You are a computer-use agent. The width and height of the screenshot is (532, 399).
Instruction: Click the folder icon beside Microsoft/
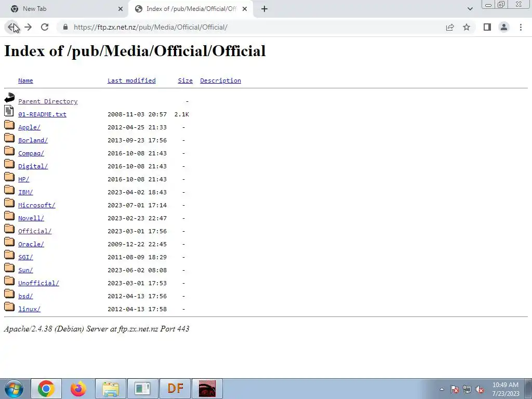coord(9,203)
